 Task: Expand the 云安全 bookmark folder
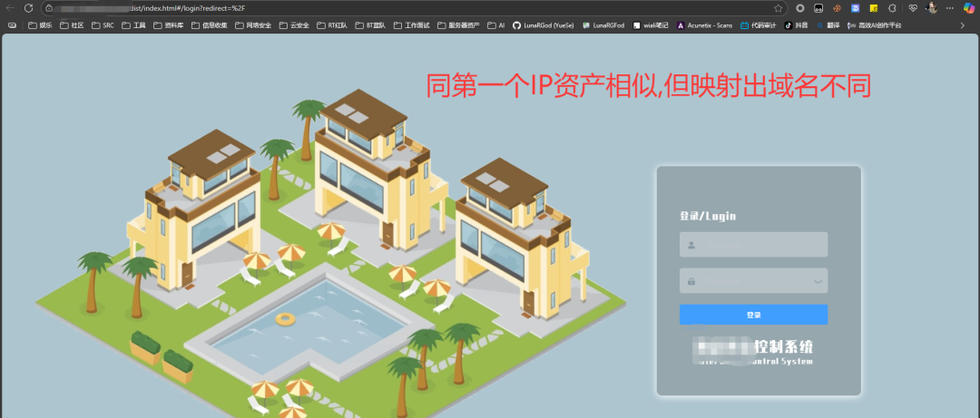(294, 25)
